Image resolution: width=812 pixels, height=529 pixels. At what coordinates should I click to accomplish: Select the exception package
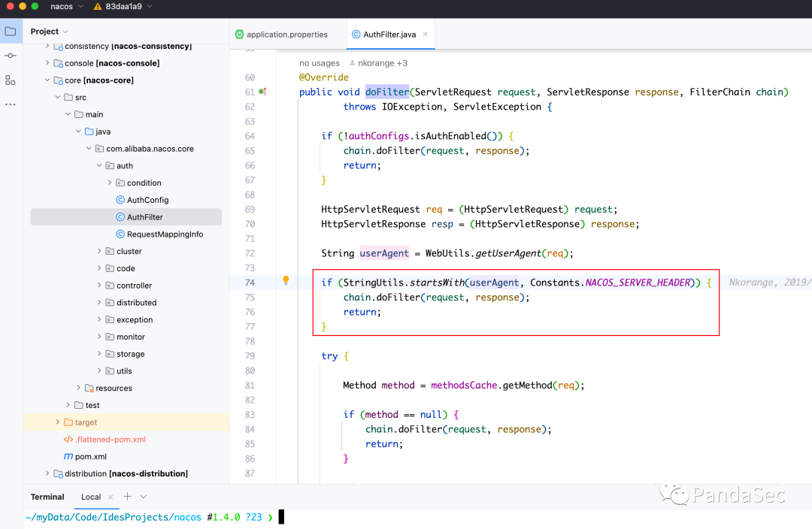click(x=134, y=319)
